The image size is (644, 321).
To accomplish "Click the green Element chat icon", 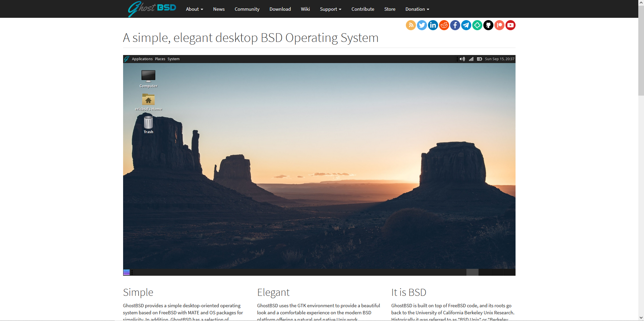I will point(477,25).
